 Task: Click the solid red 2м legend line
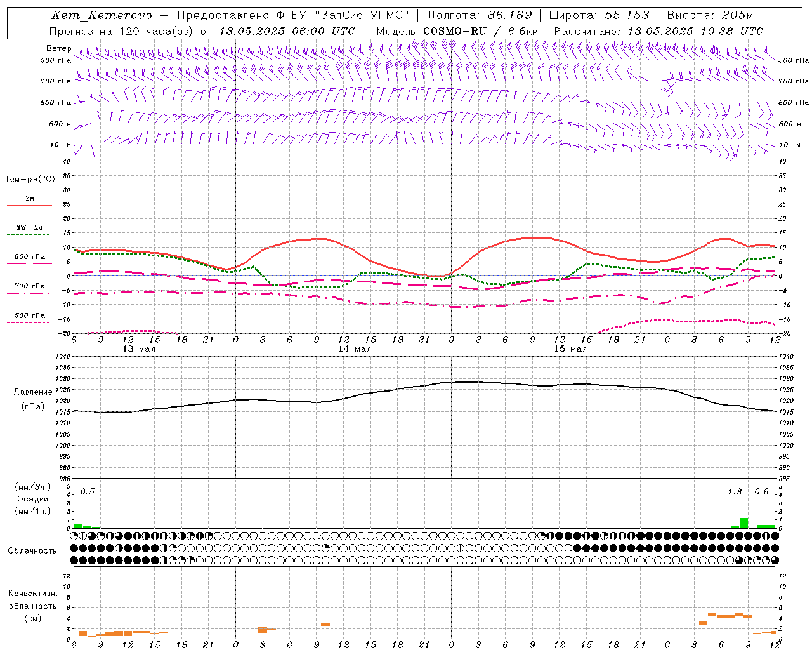[x=29, y=205]
